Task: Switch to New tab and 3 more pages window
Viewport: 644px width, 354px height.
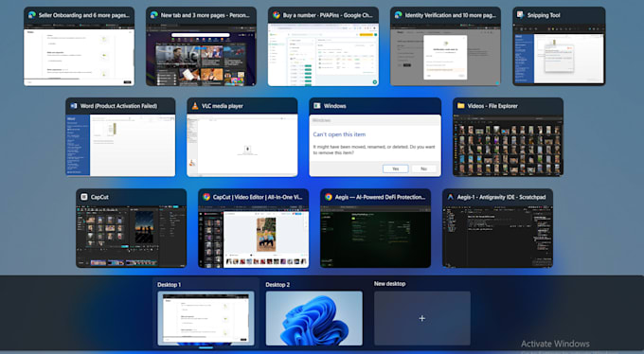Action: point(201,46)
